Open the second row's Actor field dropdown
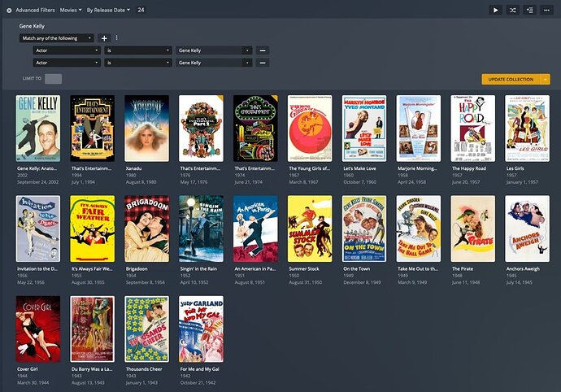 tap(67, 63)
